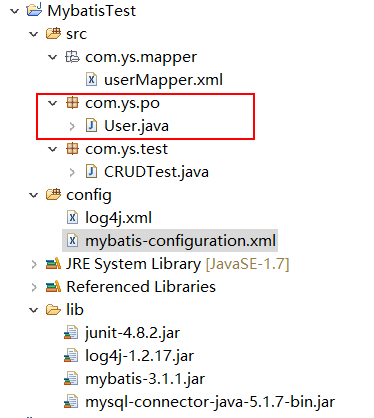Select the src folder label
Screen dimensions: 374x418
(x=76, y=34)
